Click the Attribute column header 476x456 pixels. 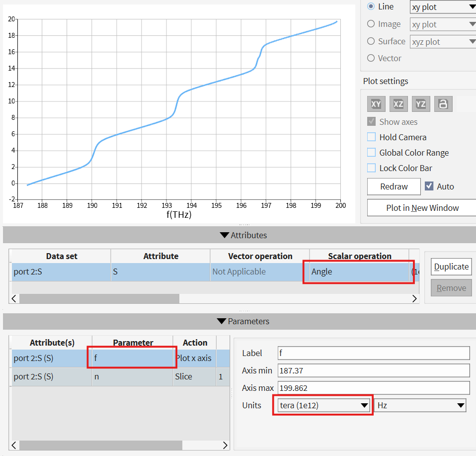point(160,256)
